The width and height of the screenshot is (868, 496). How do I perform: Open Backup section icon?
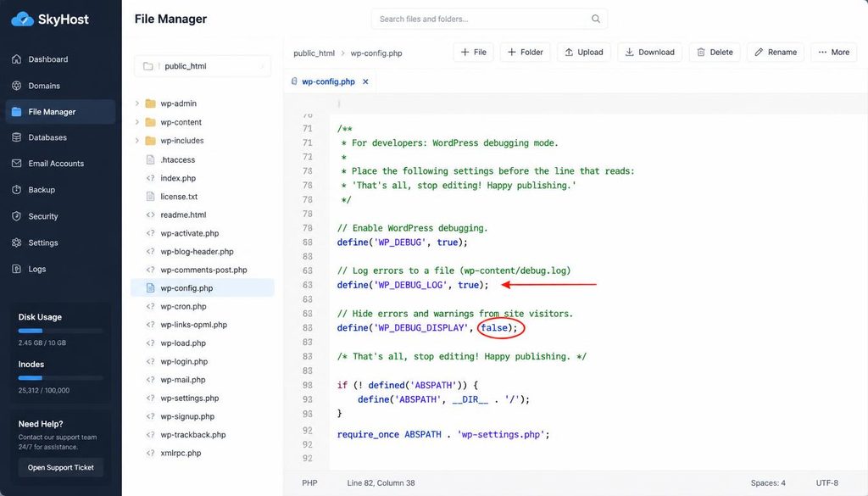coord(17,190)
